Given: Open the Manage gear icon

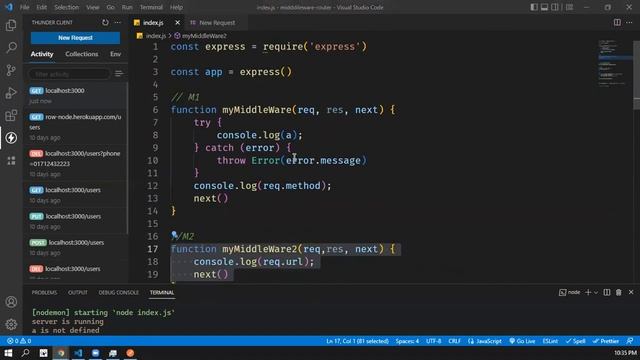Looking at the screenshot, I should [x=11, y=324].
